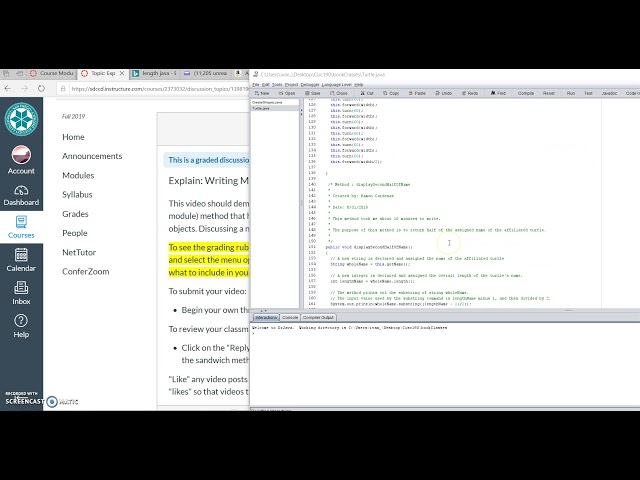Open the ConferZoom course link
Viewport: 640px width, 480px height.
[86, 271]
